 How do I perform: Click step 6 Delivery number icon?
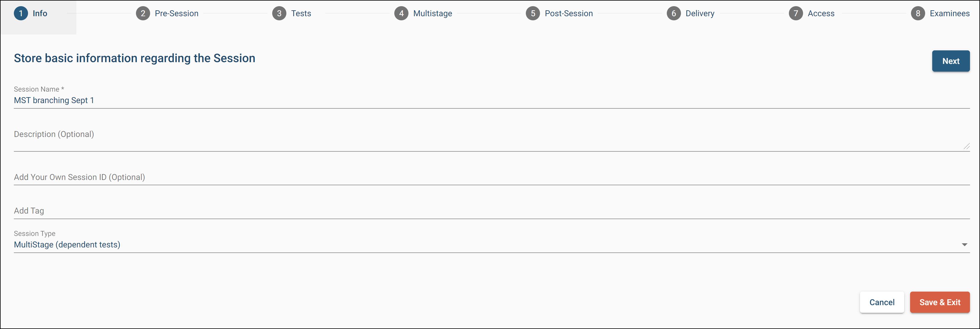coord(673,13)
